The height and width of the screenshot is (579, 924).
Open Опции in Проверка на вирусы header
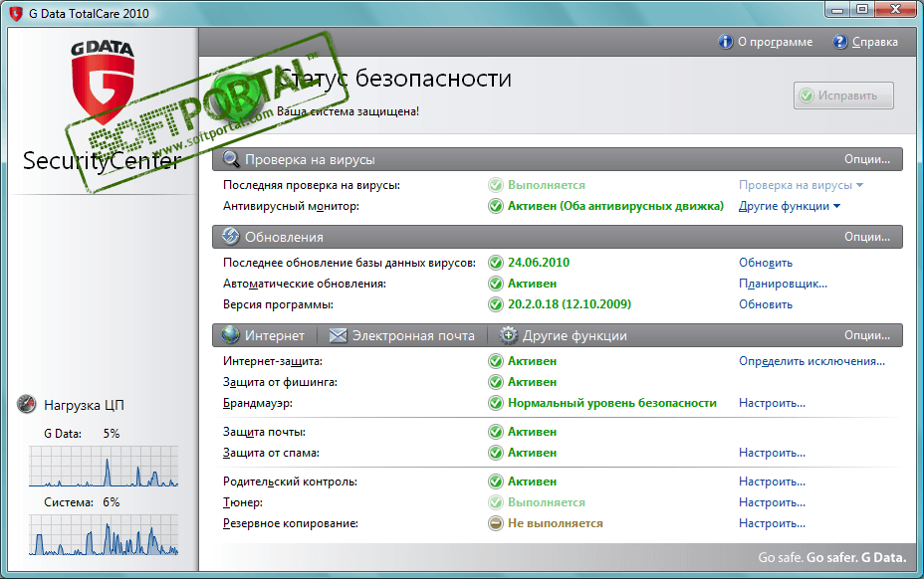(867, 159)
